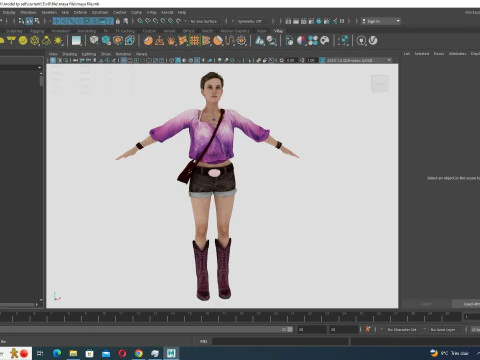Click the paint palette shelf icon
Viewport: 480px width, 360px height.
[x=325, y=41]
